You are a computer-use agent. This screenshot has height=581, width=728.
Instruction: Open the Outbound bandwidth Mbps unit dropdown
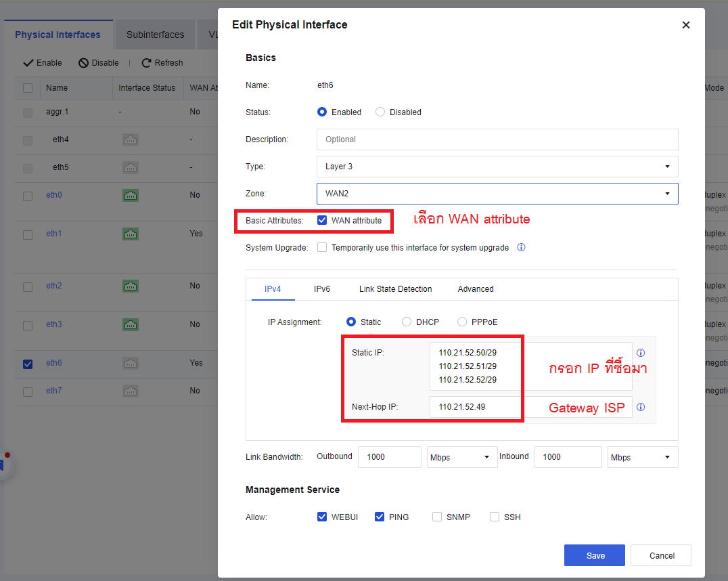tap(461, 456)
